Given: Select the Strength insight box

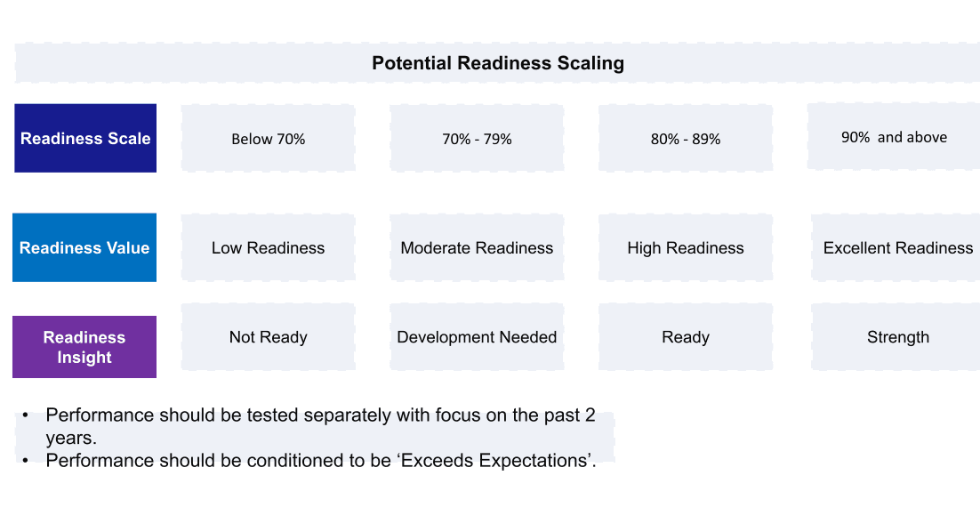Looking at the screenshot, I should pyautogui.click(x=897, y=337).
